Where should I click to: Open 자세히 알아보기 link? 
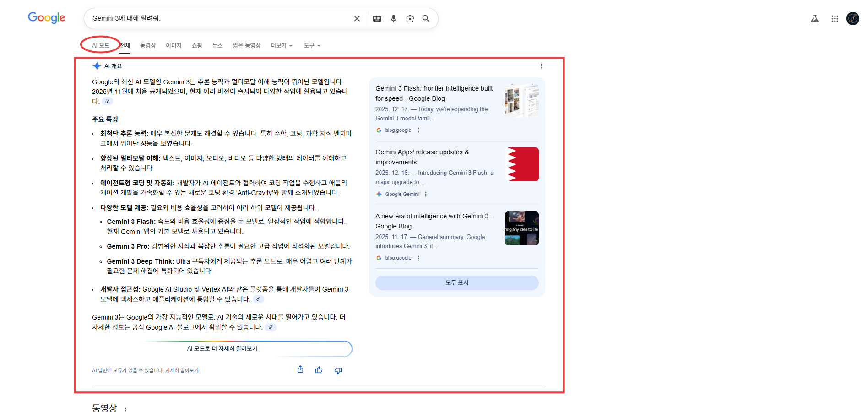coord(182,370)
